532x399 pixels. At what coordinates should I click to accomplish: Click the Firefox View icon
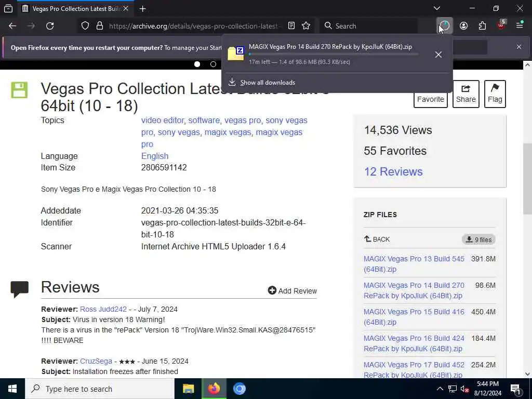[x=8, y=8]
